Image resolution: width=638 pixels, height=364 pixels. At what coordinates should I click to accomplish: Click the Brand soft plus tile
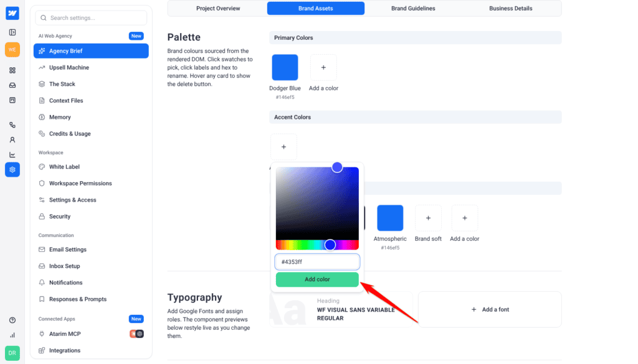point(428,218)
